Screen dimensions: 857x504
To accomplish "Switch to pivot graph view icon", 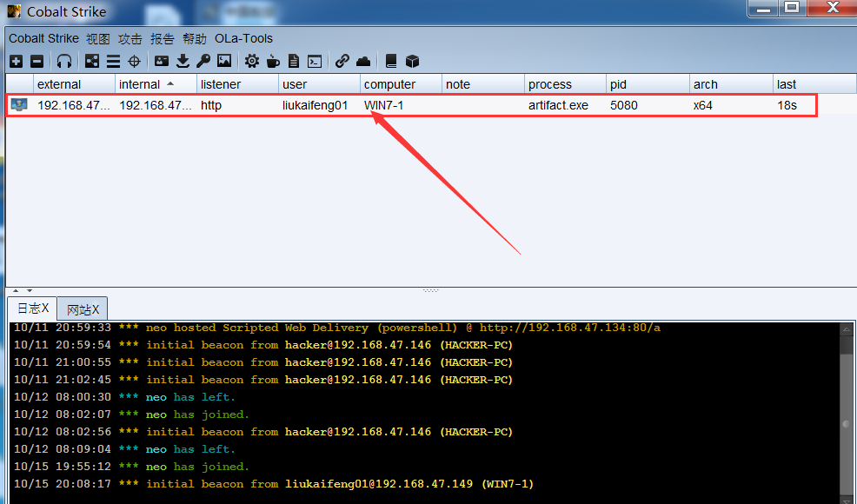I will 92,61.
